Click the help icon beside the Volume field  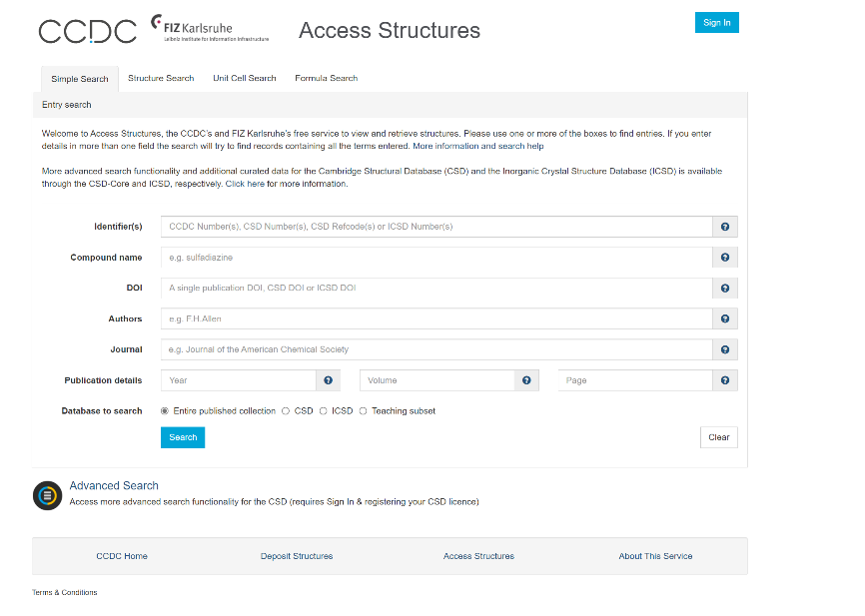pyautogui.click(x=526, y=380)
